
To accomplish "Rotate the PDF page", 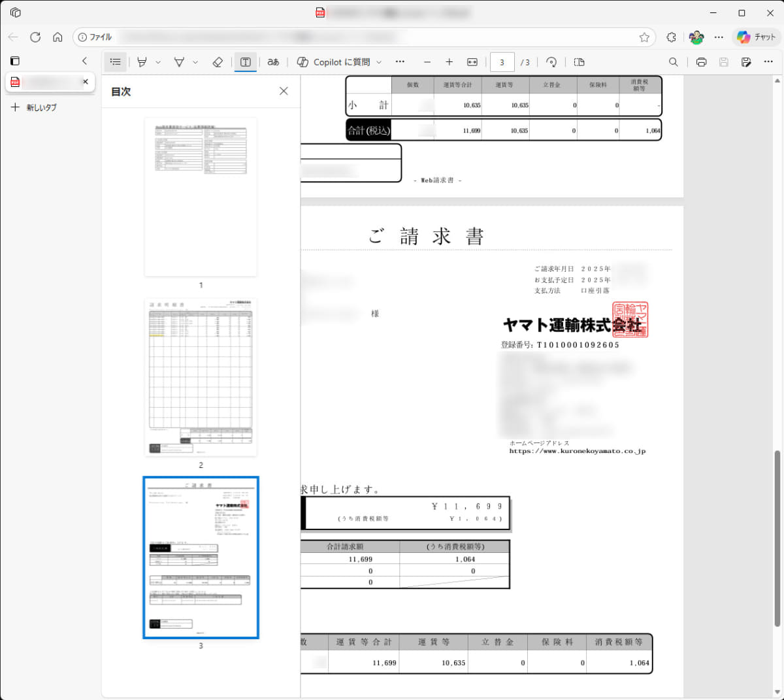I will [551, 62].
